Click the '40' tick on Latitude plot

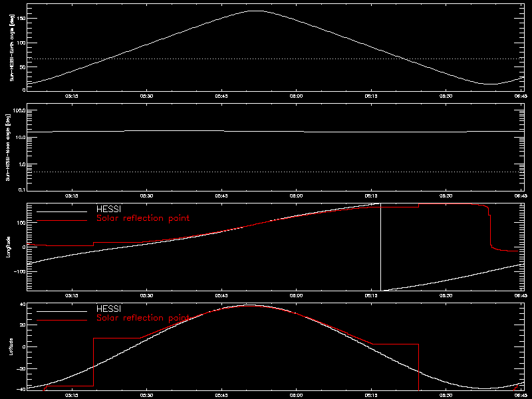[23, 304]
